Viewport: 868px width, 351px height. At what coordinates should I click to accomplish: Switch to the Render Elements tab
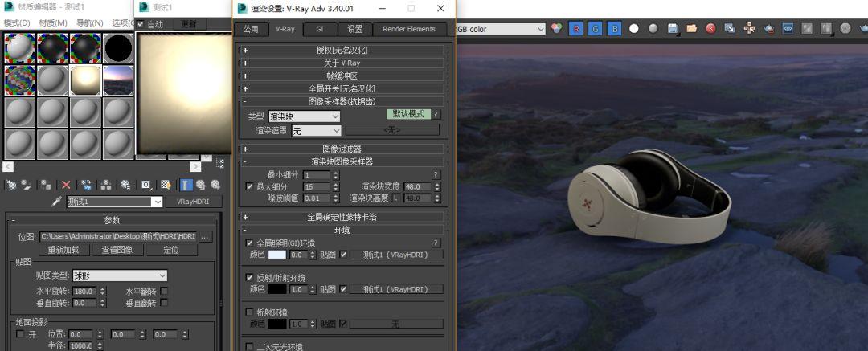409,30
